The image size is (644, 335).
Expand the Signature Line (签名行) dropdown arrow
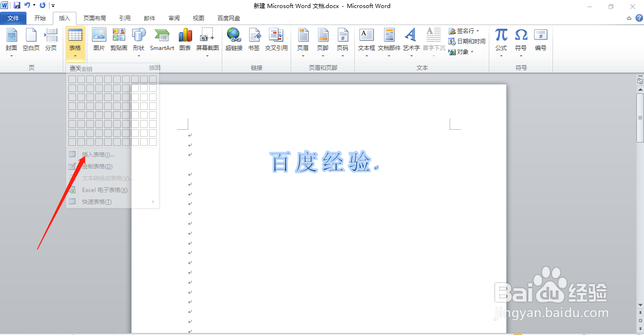tap(477, 31)
